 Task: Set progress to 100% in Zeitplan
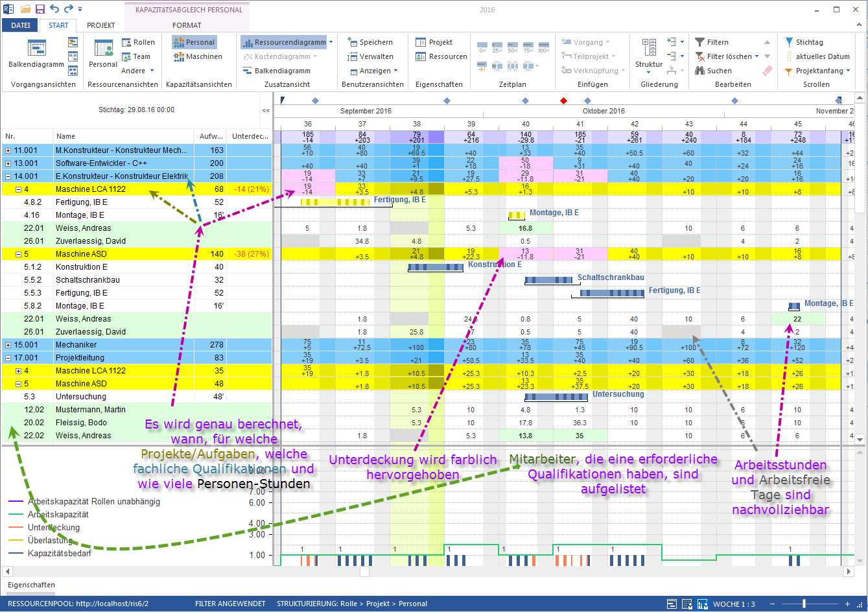coord(543,46)
